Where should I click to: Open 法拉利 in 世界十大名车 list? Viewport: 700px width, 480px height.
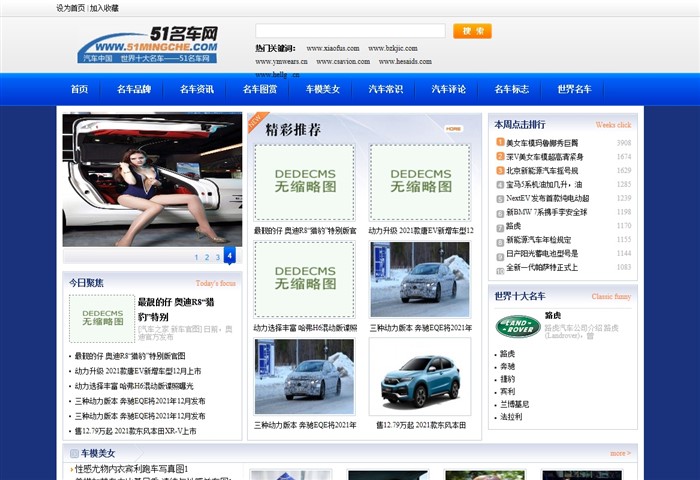[511, 417]
